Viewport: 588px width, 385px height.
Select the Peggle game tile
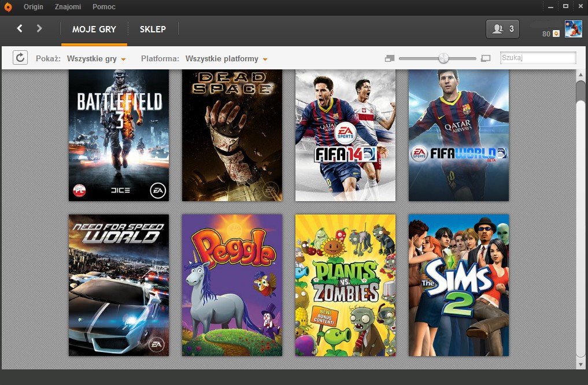tap(232, 285)
